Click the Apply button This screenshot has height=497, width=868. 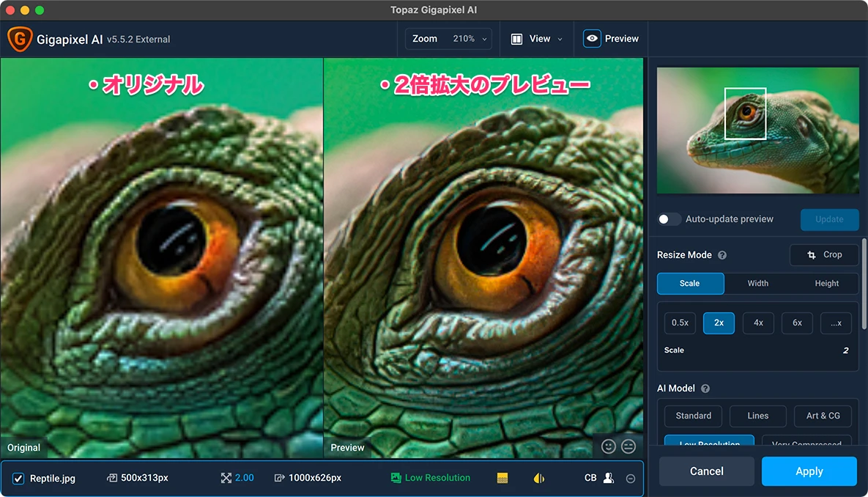pos(809,471)
